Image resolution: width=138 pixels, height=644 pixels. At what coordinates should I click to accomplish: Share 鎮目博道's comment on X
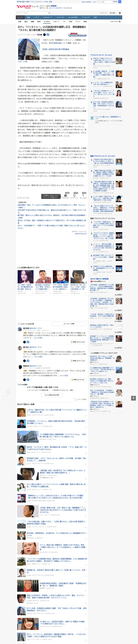(x=24, y=342)
